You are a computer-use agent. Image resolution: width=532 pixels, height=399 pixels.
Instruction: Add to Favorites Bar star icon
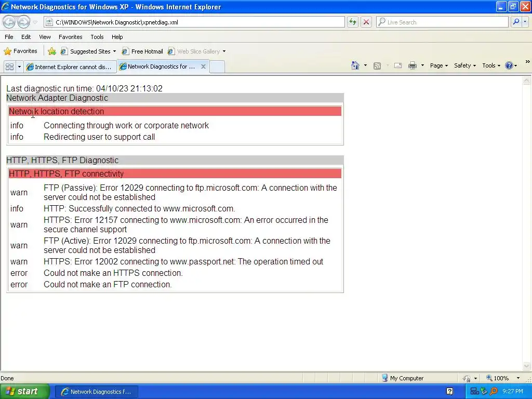[x=52, y=51]
